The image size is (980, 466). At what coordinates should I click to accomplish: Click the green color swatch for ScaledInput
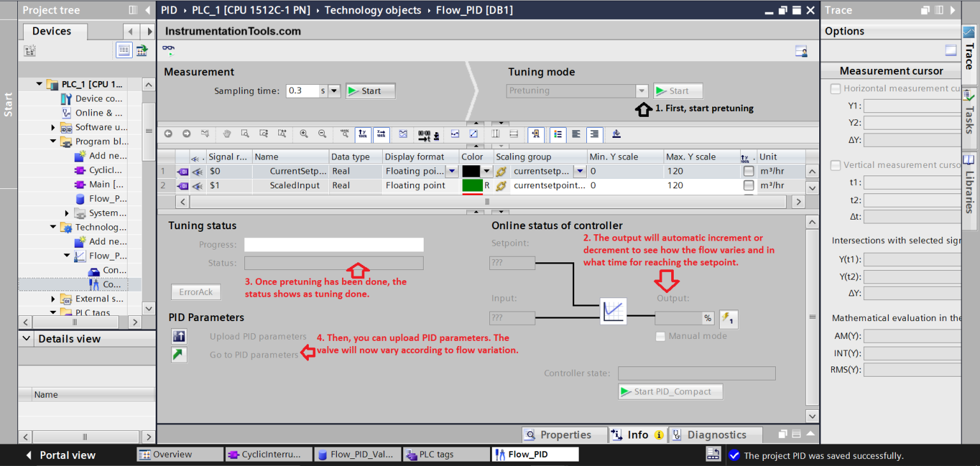(x=472, y=186)
